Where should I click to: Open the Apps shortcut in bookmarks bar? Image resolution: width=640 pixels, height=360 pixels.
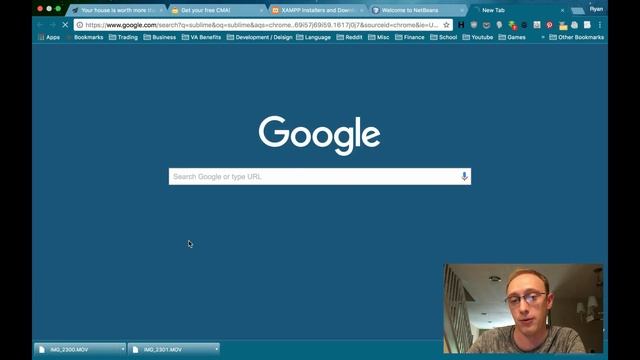(49, 37)
